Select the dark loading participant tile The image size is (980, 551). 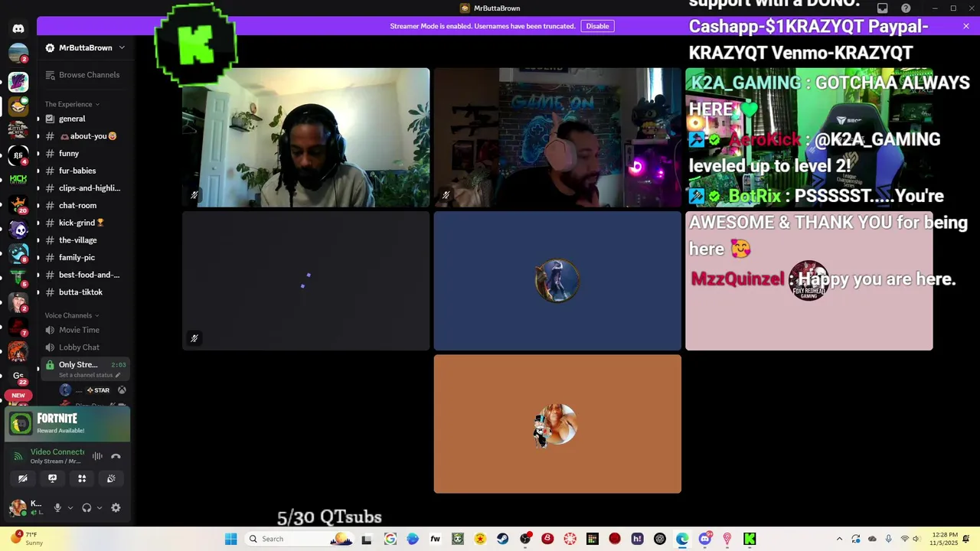click(306, 281)
